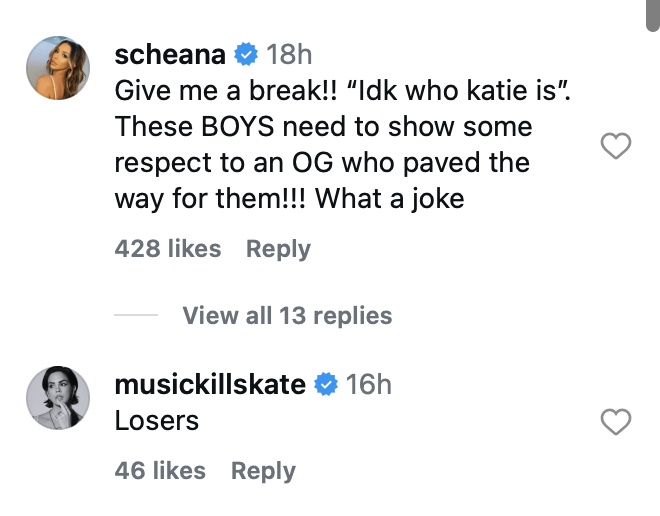Show who liked via 46 likes
The width and height of the screenshot is (660, 516).
tap(160, 470)
